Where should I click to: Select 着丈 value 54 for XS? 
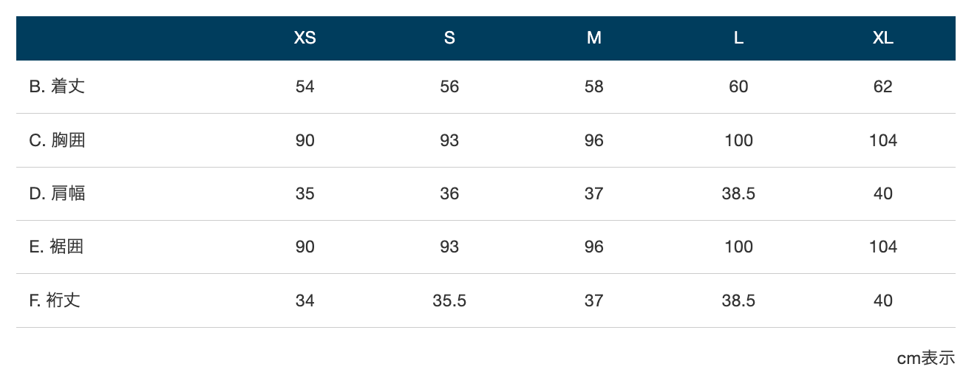click(x=304, y=86)
